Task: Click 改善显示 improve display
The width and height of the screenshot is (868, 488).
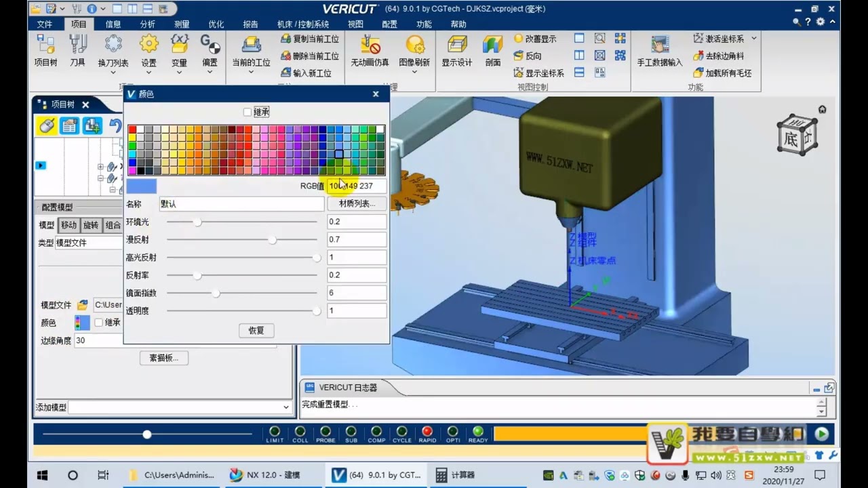Action: tap(535, 39)
